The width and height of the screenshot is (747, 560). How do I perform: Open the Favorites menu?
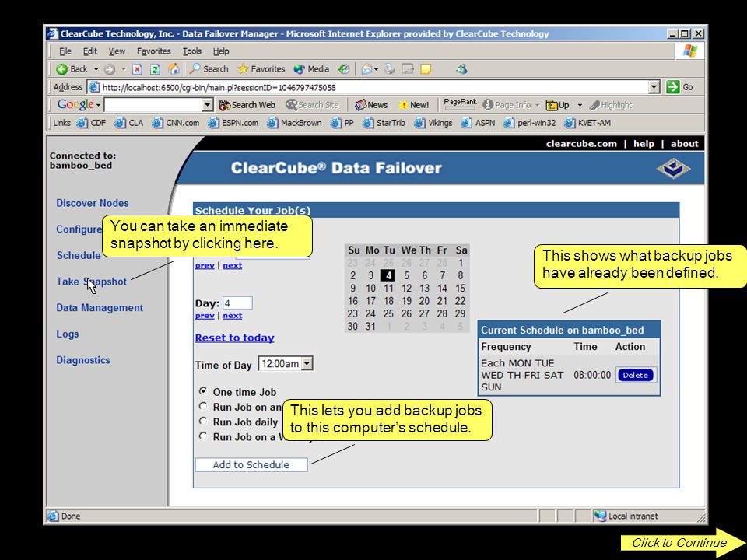(x=153, y=51)
